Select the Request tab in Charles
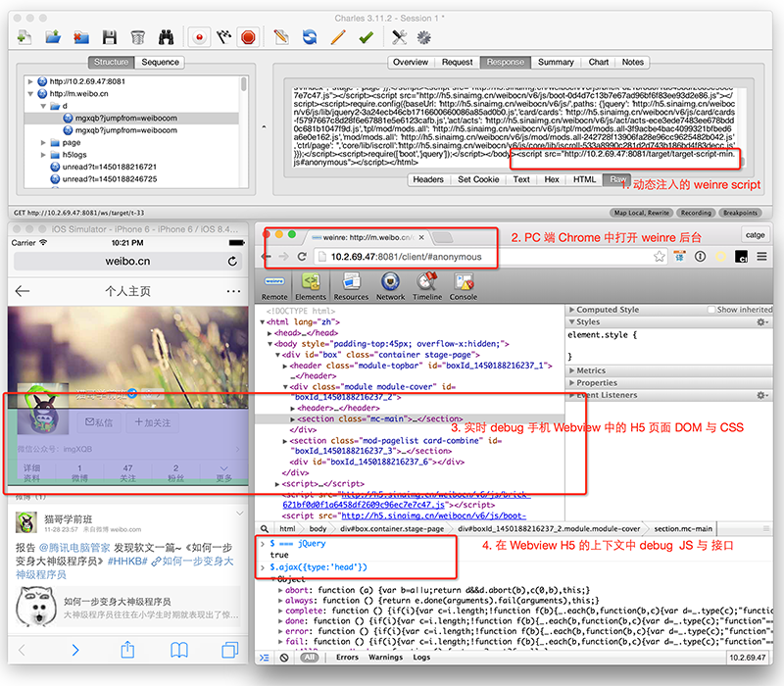The width and height of the screenshot is (784, 686). tap(457, 62)
